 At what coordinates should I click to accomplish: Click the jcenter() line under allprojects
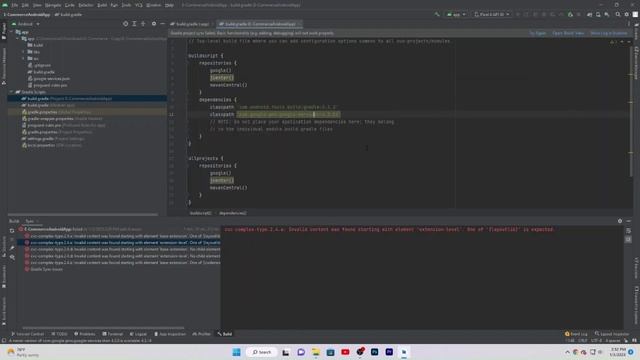coord(222,180)
